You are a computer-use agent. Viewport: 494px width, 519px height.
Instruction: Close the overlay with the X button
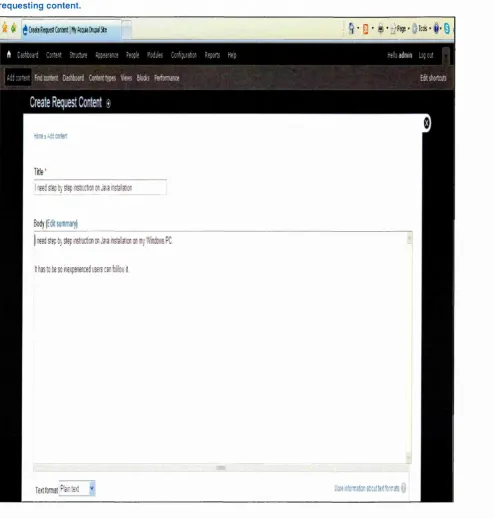pyautogui.click(x=426, y=123)
